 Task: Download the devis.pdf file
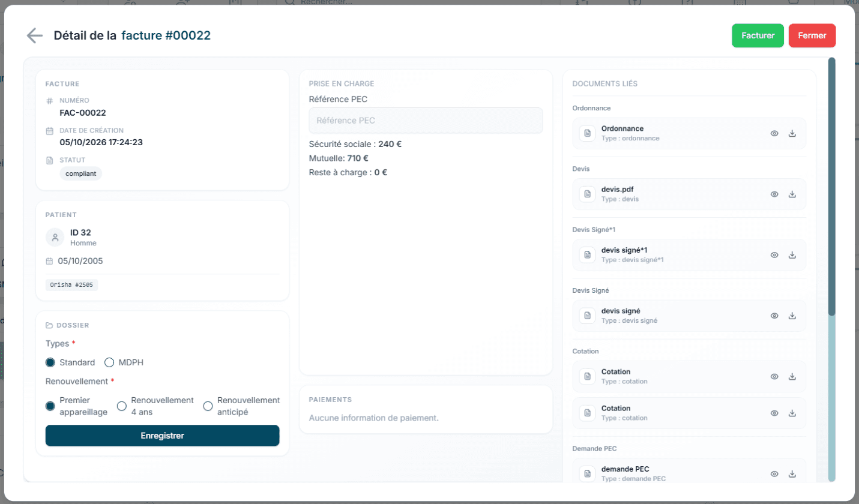coord(792,194)
